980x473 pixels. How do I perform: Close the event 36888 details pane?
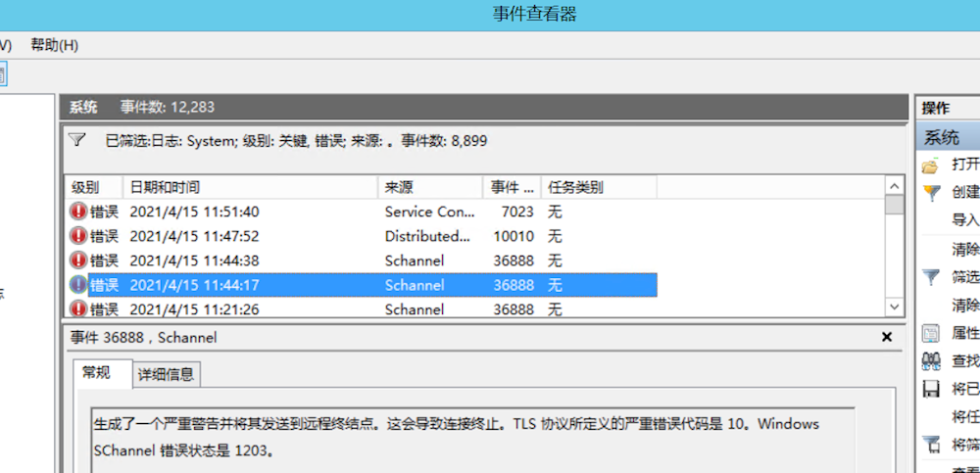[887, 337]
